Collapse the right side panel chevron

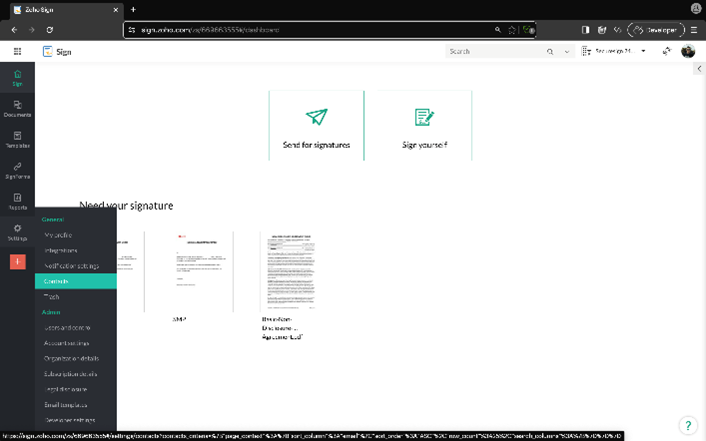point(698,69)
